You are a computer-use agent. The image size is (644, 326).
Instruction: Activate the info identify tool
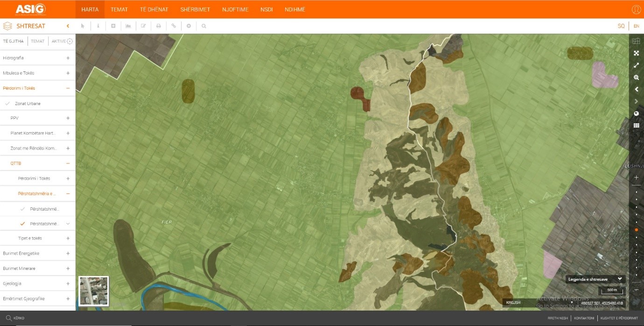(x=98, y=26)
